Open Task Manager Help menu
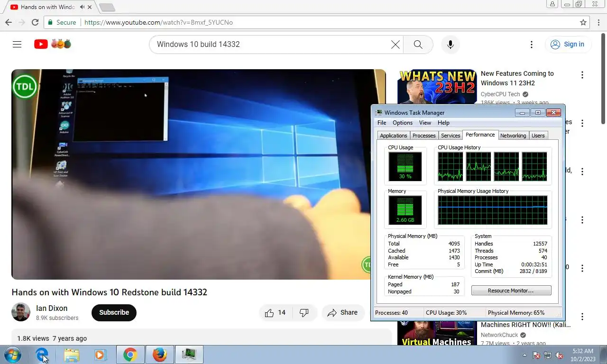 [x=443, y=123]
